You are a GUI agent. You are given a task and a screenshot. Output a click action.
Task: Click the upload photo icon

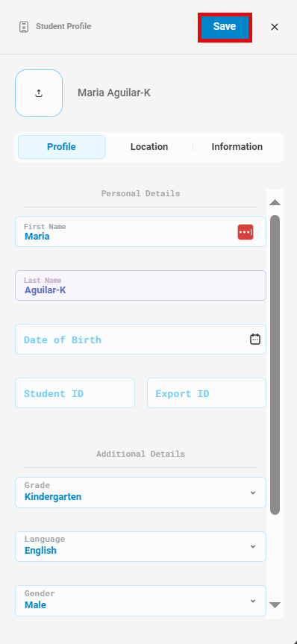[39, 93]
